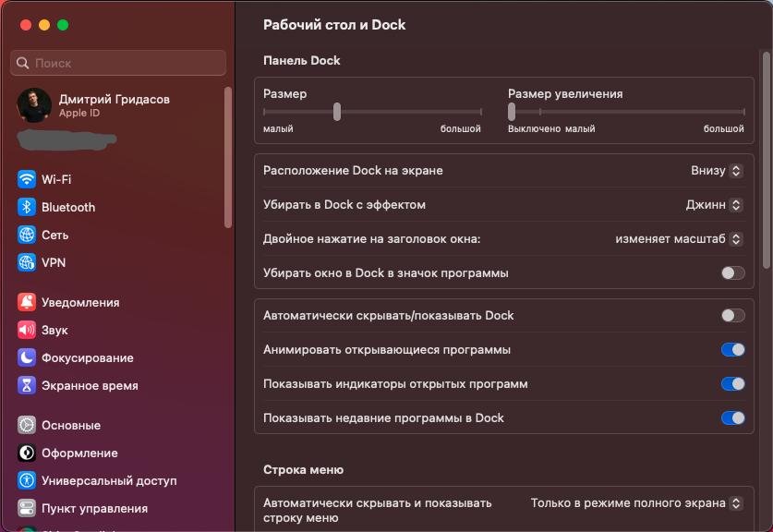
Task: Open Пункт управления settings
Action: tap(94, 508)
